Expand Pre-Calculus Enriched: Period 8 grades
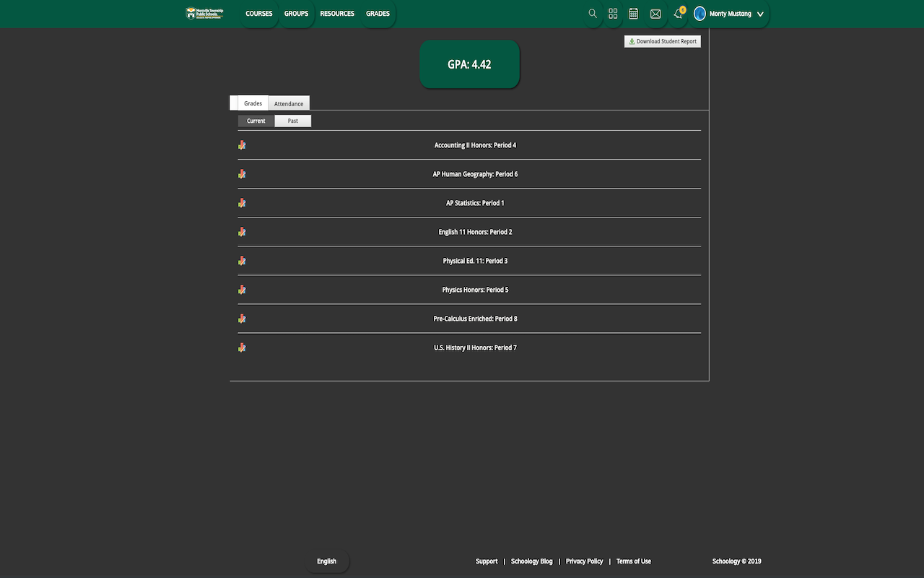The height and width of the screenshot is (578, 924). tap(475, 319)
